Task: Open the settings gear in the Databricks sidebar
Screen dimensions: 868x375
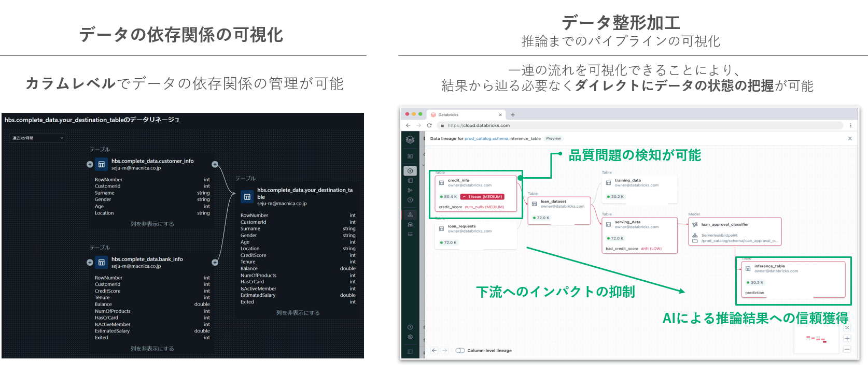Action: 410,337
